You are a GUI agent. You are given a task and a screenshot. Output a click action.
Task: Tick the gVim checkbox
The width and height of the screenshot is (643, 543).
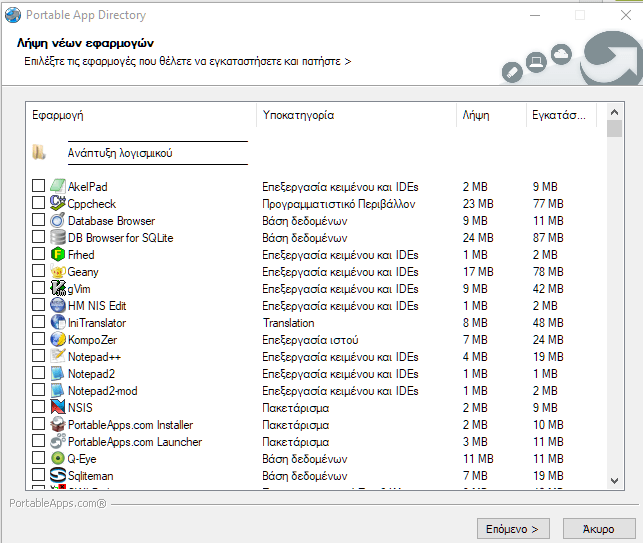point(39,288)
